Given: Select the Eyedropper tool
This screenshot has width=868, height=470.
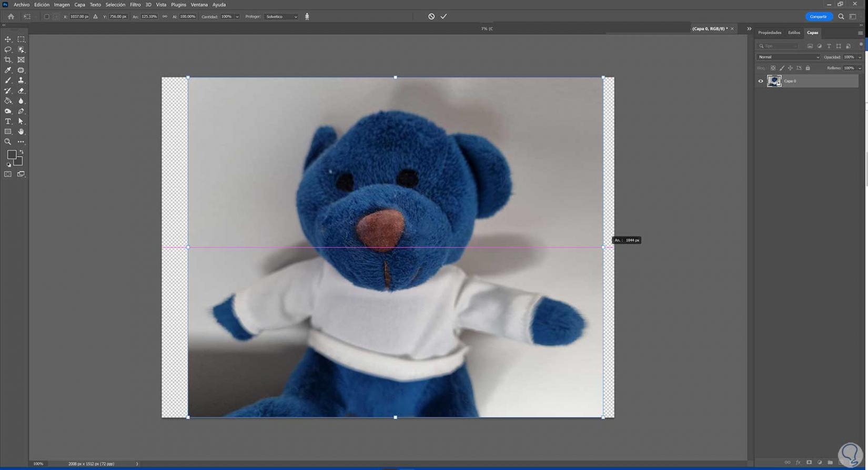Looking at the screenshot, I should (x=8, y=70).
